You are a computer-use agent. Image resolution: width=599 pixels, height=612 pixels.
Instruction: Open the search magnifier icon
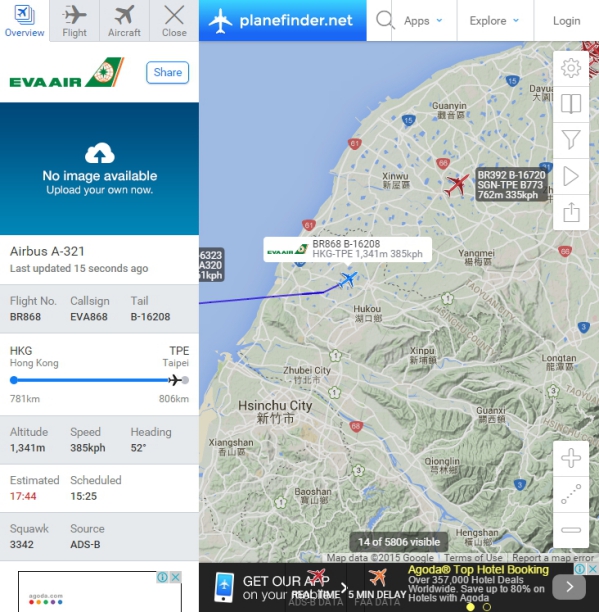384,20
